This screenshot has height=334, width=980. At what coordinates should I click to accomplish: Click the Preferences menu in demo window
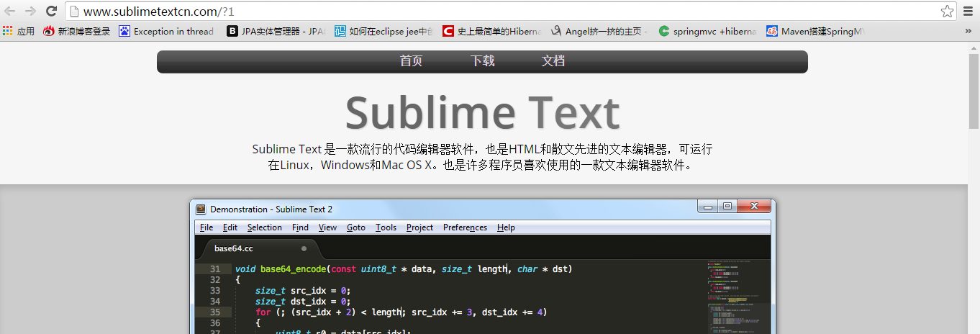(465, 227)
